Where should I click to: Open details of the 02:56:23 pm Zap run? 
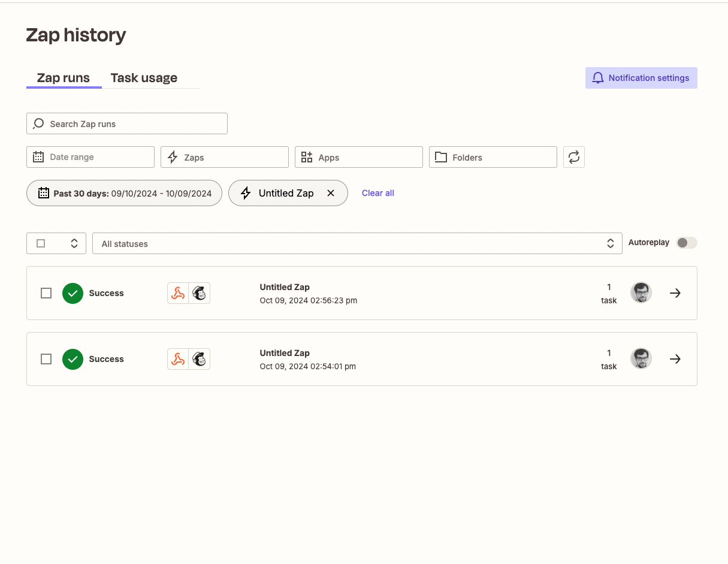(x=675, y=292)
